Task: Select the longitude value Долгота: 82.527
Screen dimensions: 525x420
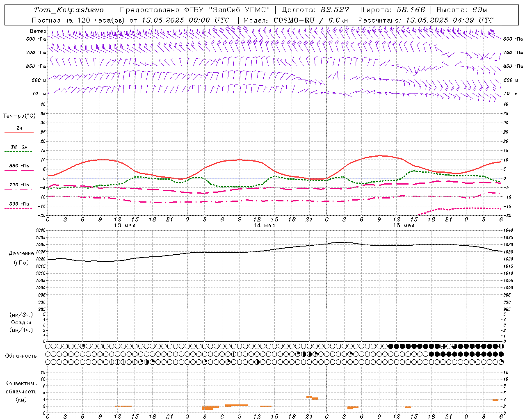Action: pos(316,10)
